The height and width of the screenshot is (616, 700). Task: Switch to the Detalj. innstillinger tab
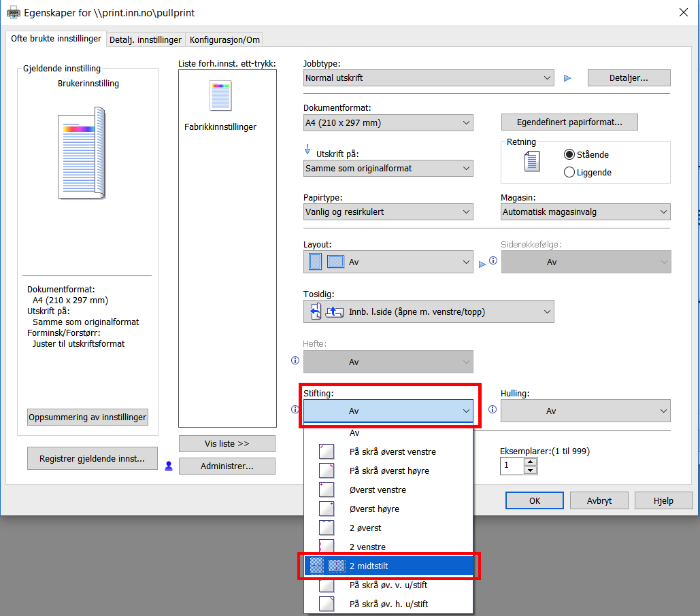tap(146, 40)
